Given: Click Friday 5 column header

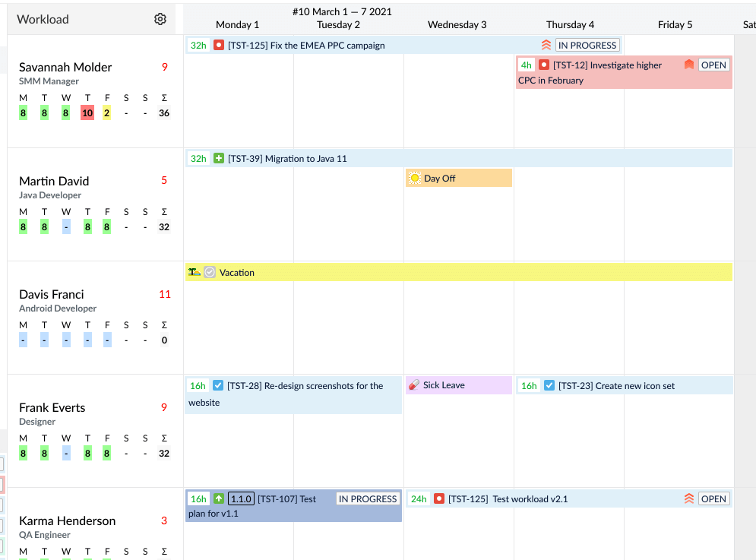Looking at the screenshot, I should (675, 24).
